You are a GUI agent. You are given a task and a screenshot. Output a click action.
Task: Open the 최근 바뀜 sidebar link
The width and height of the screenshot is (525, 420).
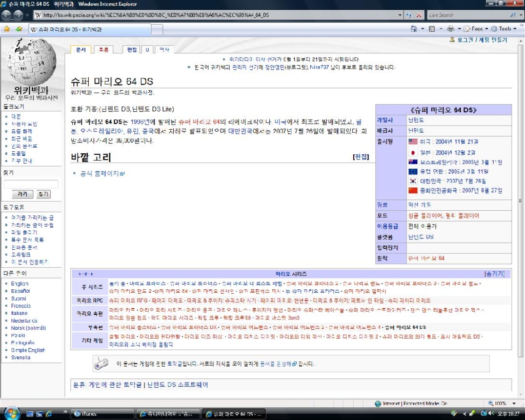22,138
